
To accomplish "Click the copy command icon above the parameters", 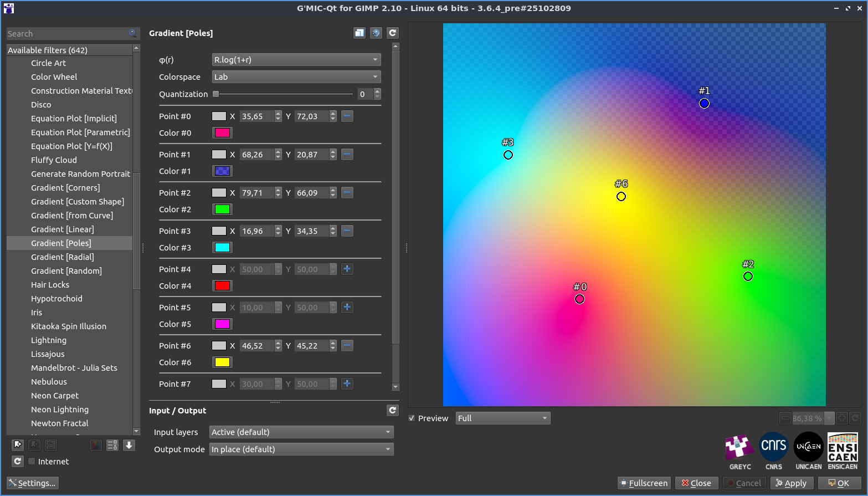I will [x=359, y=33].
